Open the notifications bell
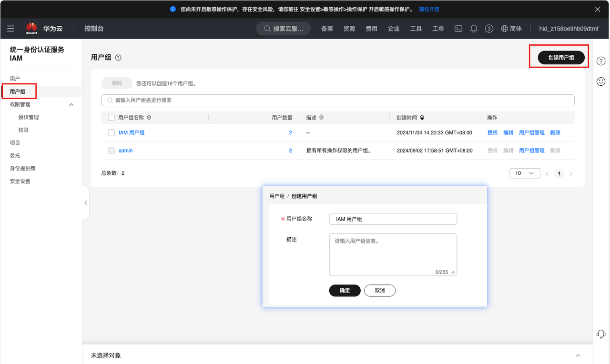 474,29
